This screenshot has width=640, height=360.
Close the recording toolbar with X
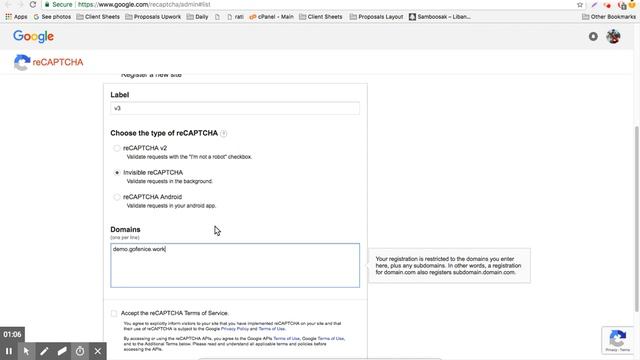pos(98,351)
